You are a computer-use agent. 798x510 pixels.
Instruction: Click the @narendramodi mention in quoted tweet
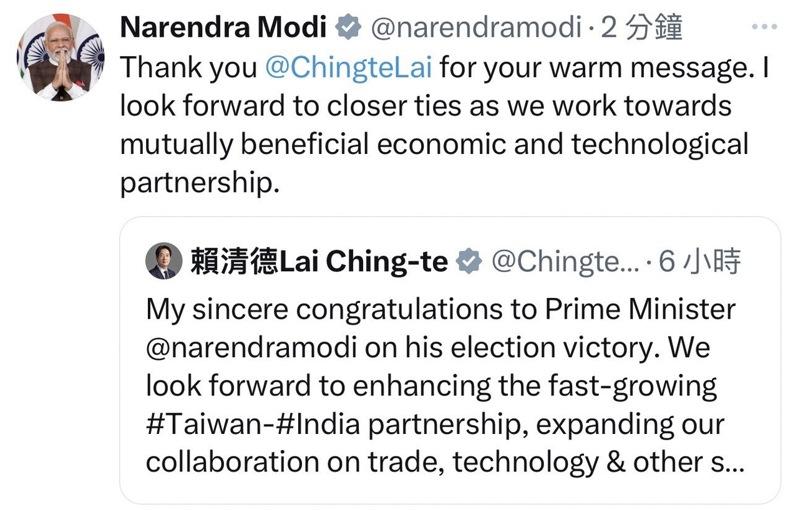251,348
